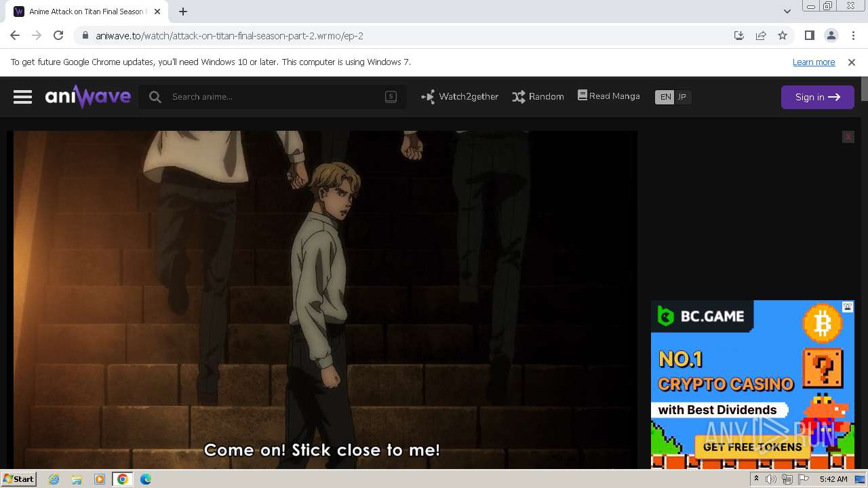This screenshot has height=488, width=868.
Task: Switch to Chrome in taskbar
Action: pyautogui.click(x=123, y=479)
